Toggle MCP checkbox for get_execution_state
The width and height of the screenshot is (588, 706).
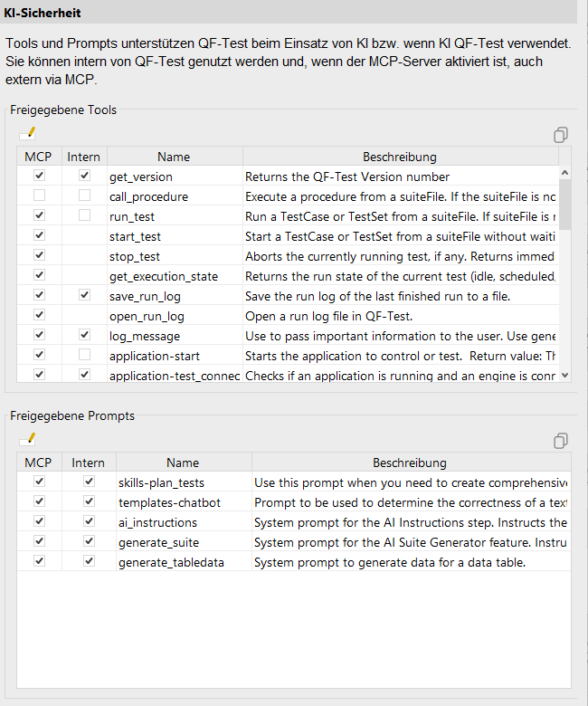point(40,275)
